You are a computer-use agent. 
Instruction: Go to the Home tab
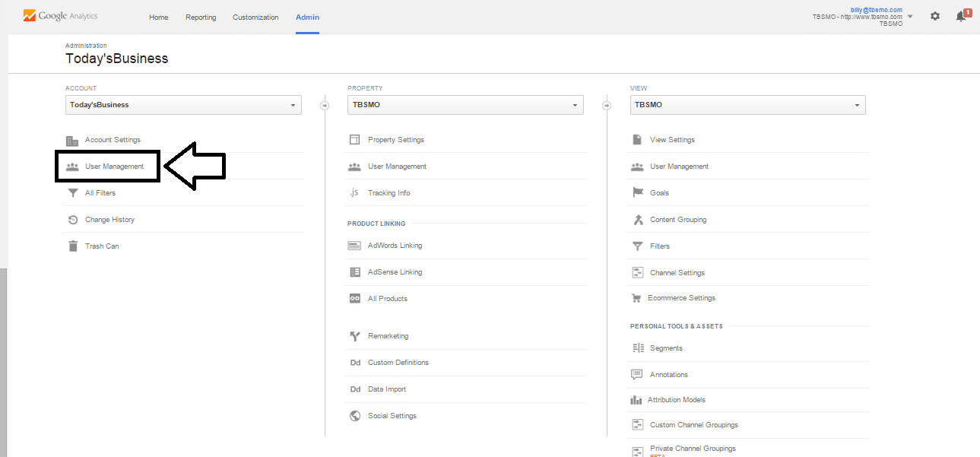click(159, 17)
